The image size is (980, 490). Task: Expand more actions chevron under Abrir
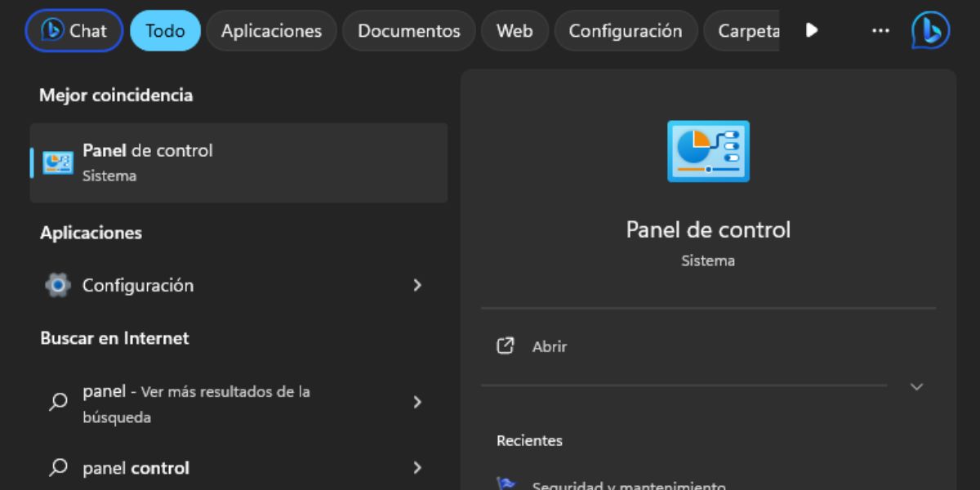coord(916,386)
